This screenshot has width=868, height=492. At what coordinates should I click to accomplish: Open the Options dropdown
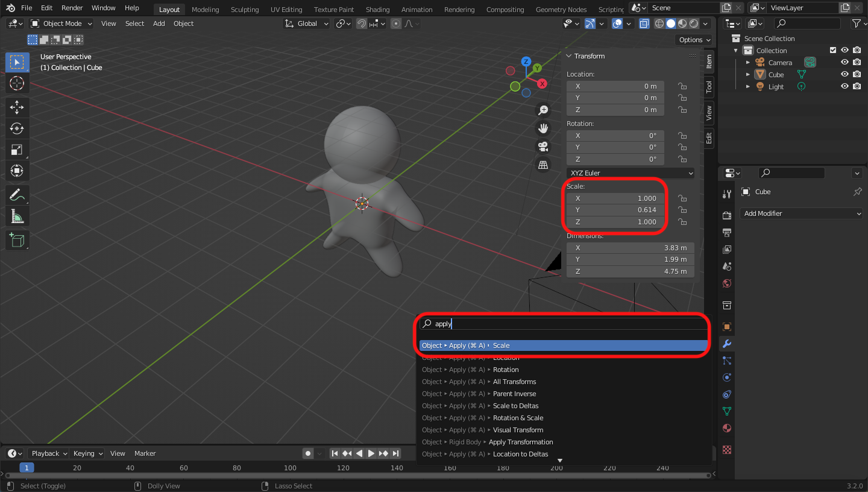pyautogui.click(x=694, y=40)
